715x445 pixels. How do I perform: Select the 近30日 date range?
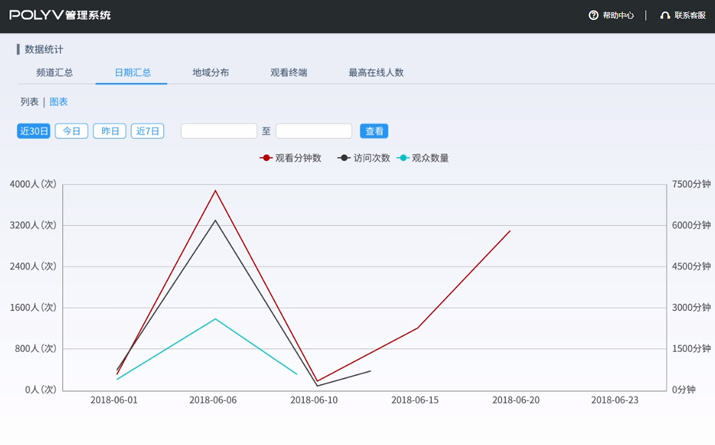[x=34, y=131]
